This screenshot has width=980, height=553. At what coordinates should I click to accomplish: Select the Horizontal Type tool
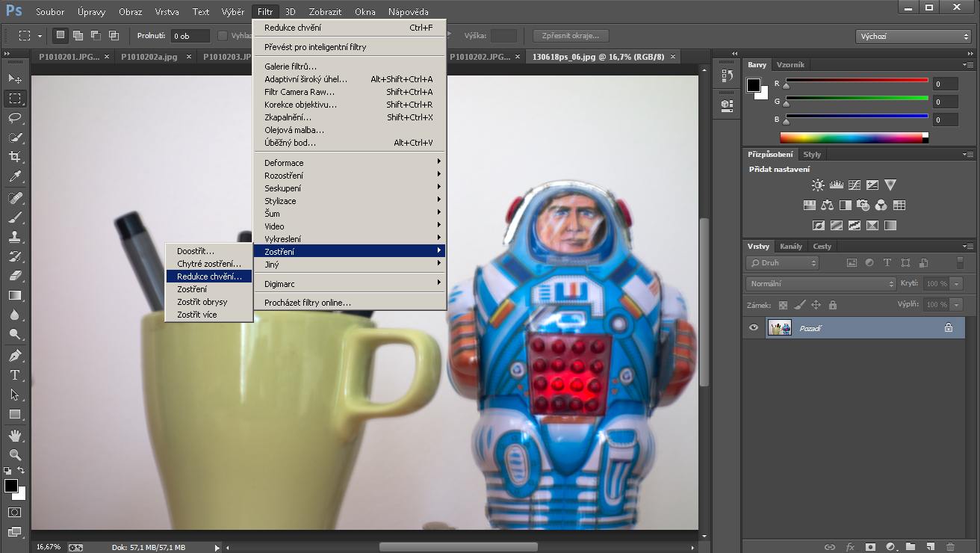coord(15,375)
